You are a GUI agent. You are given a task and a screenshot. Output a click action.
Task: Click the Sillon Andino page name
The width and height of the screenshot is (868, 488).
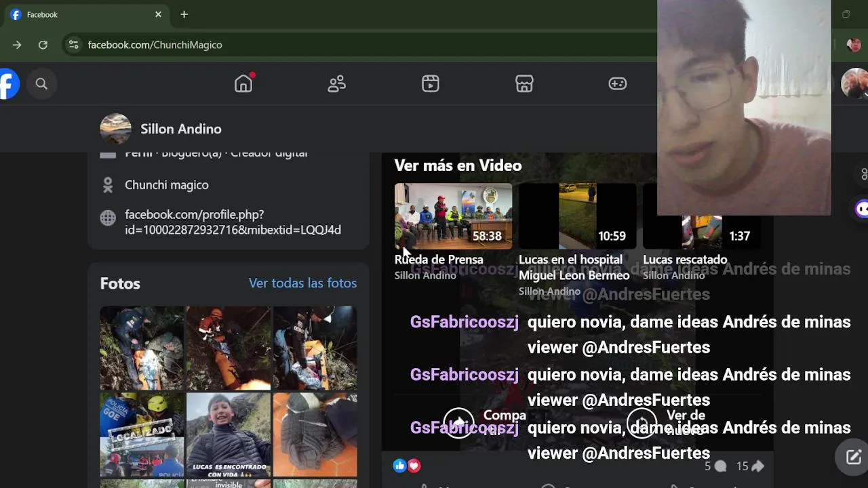coord(181,129)
